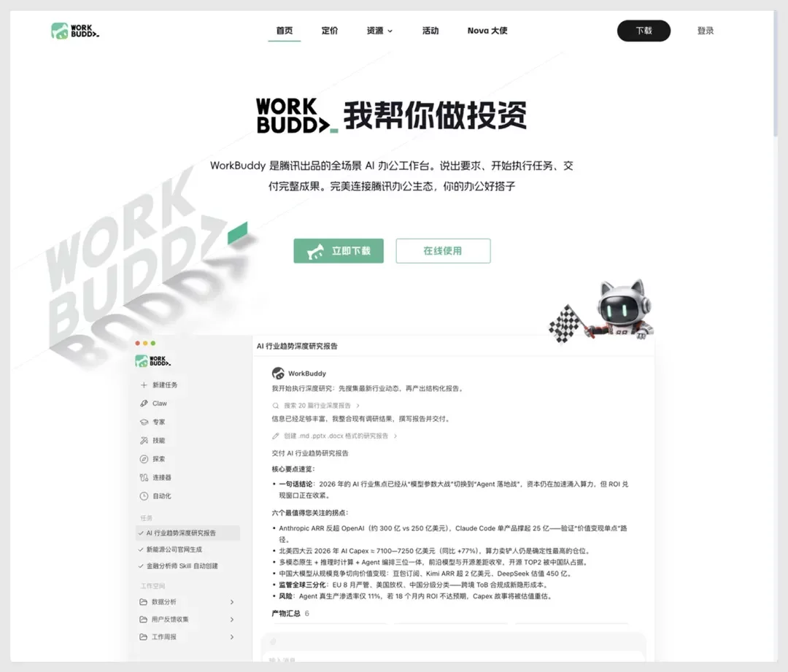Expand the 工作周报 workspace chevron
Image resolution: width=788 pixels, height=672 pixels.
(232, 637)
